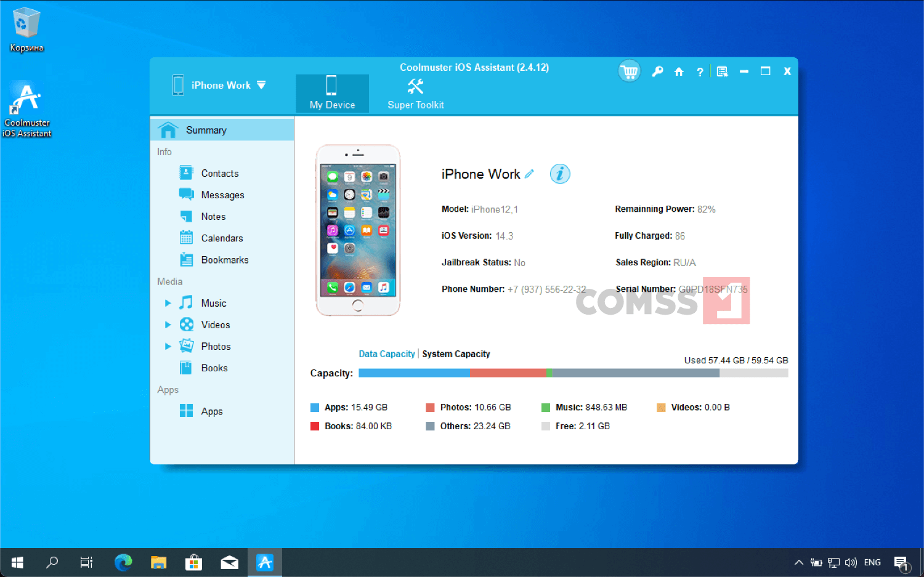Click the Bookmarks icon in sidebar
Viewport: 924px width, 577px height.
tap(186, 260)
